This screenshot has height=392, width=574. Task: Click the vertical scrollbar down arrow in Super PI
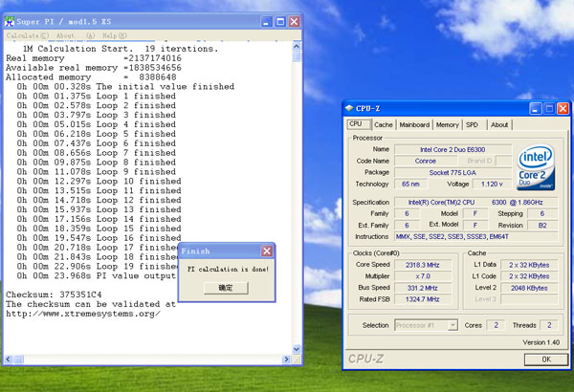(297, 350)
